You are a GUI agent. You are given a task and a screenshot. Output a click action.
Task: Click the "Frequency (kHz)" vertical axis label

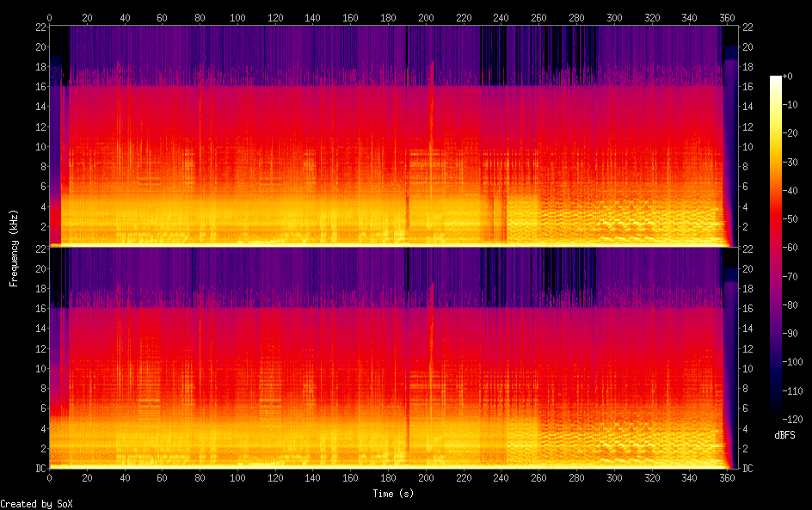coord(14,248)
